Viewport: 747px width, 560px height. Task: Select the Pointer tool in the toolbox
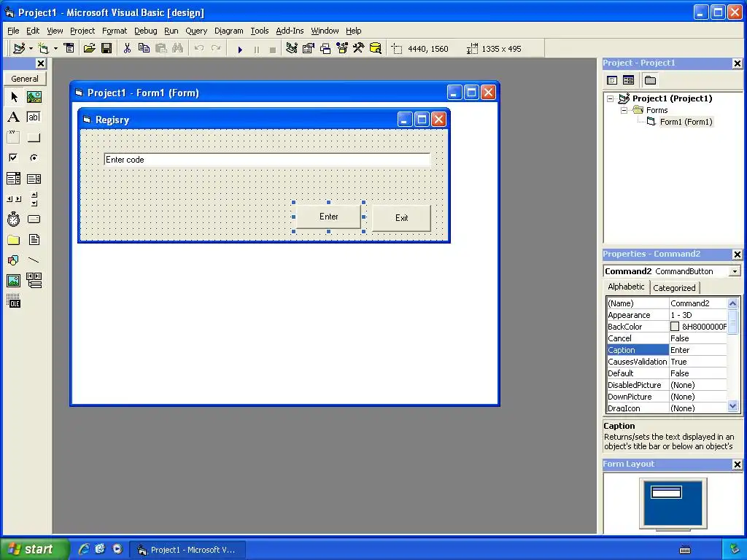coord(14,97)
